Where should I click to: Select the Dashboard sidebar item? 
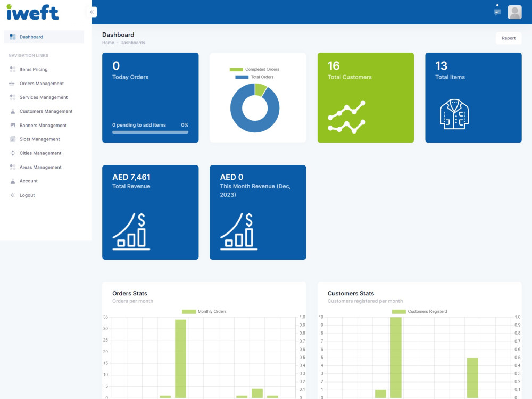point(44,37)
